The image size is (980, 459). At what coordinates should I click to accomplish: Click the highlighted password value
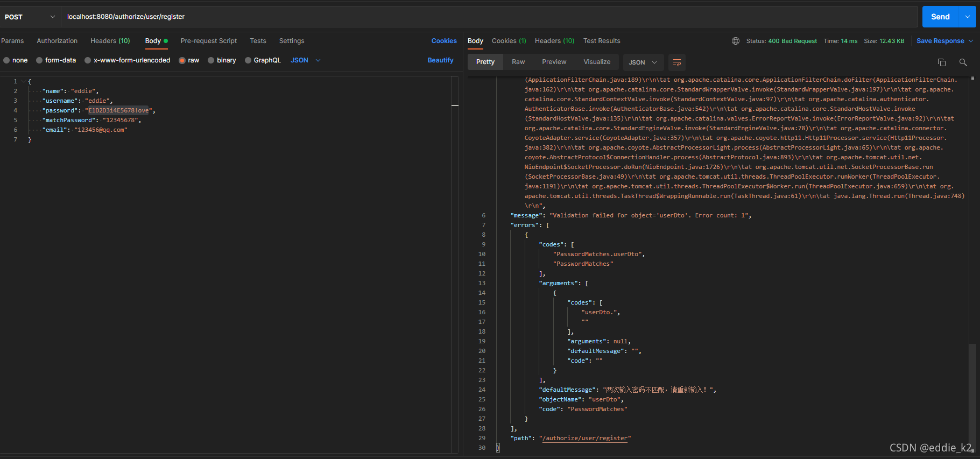tap(118, 110)
